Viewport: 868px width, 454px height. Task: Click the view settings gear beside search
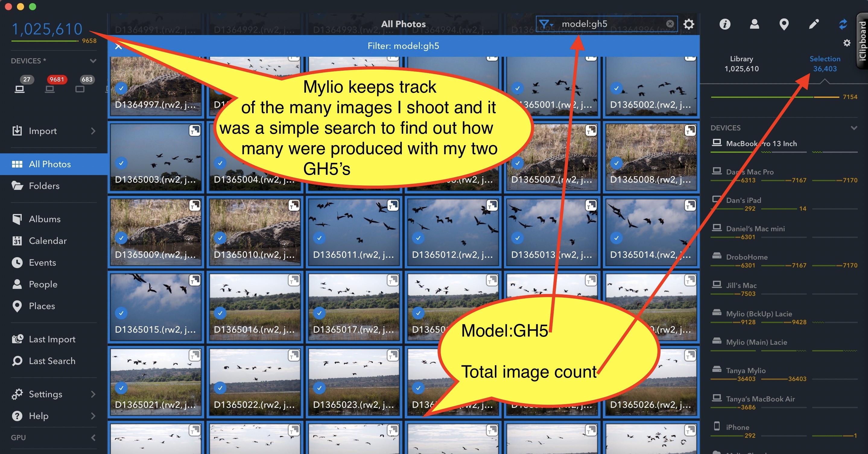click(x=689, y=24)
